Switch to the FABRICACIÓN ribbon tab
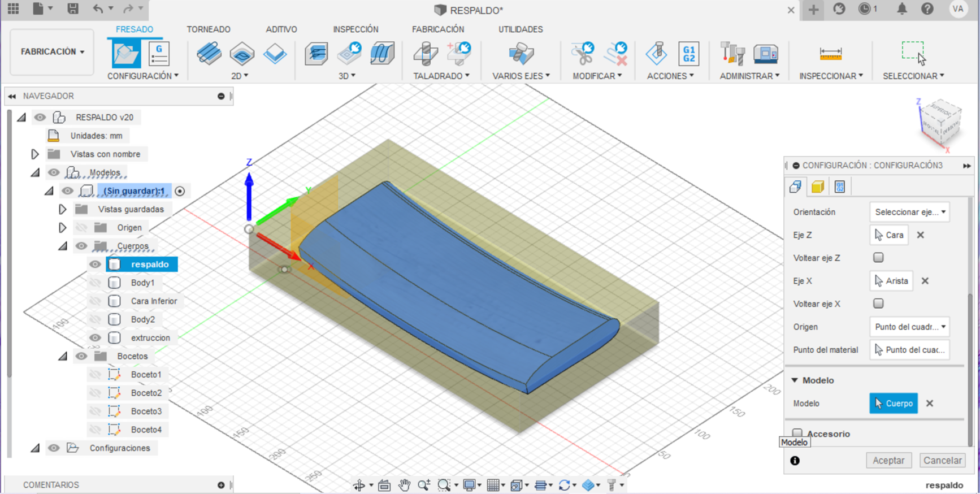The width and height of the screenshot is (980, 494). (438, 29)
